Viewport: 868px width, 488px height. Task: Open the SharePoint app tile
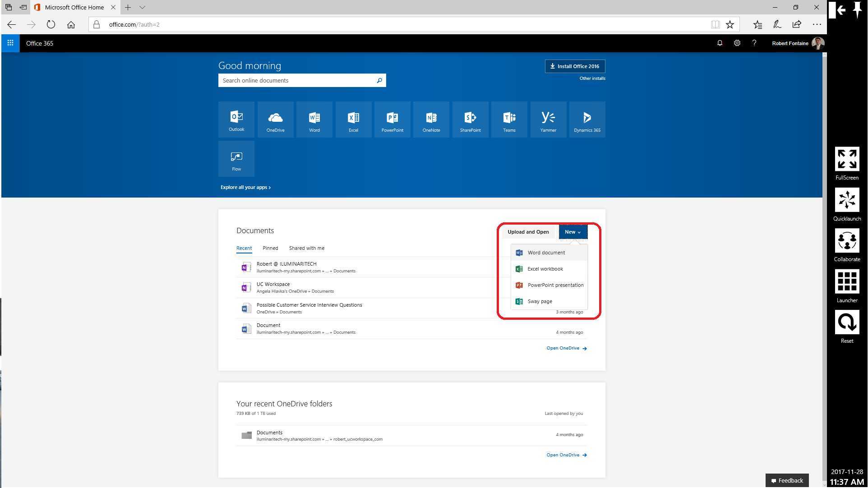[470, 120]
